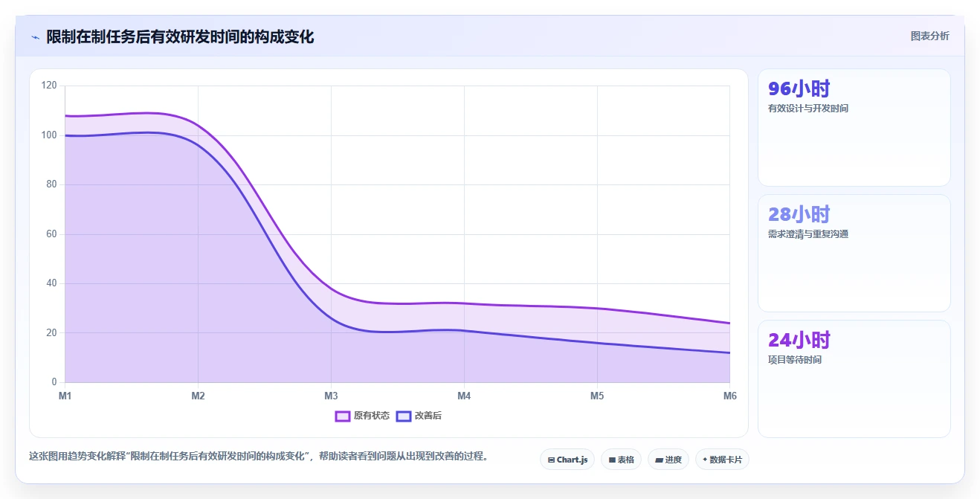The width and height of the screenshot is (980, 499).
Task: Click the icon inside the 进度 tag
Action: tap(660, 460)
